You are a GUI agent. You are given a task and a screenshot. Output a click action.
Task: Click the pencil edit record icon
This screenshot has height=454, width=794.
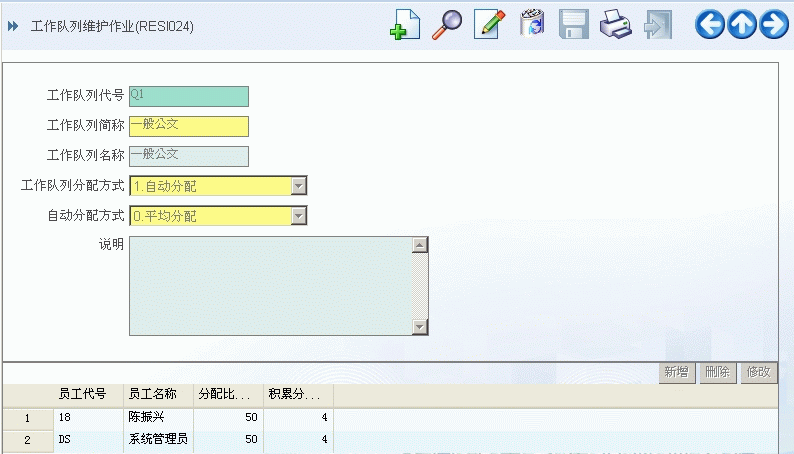[x=489, y=25]
